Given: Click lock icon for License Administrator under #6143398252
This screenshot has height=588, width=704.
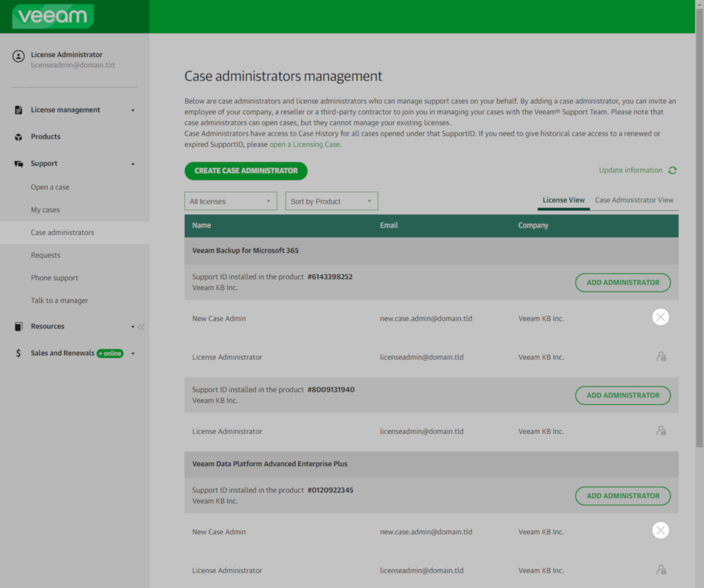Looking at the screenshot, I should click(661, 357).
